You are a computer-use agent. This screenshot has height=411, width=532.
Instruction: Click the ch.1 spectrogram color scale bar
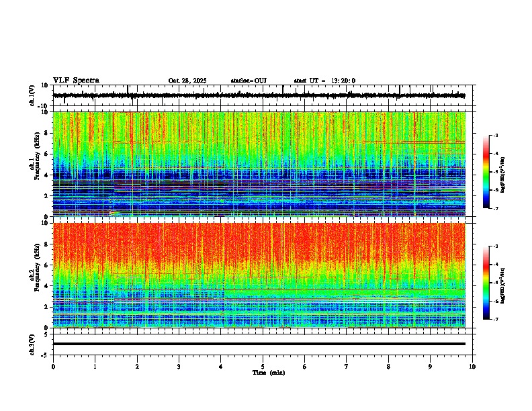pyautogui.click(x=486, y=172)
